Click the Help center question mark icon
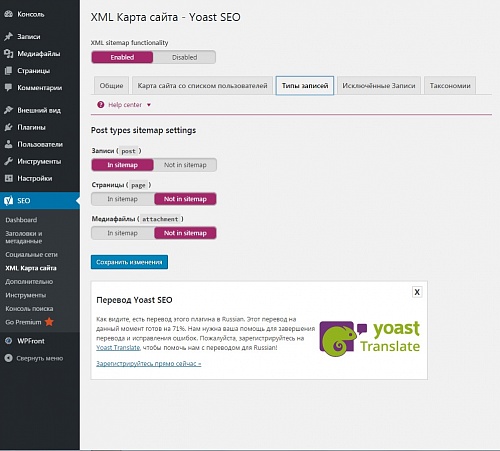This screenshot has width=500, height=451. (100, 105)
